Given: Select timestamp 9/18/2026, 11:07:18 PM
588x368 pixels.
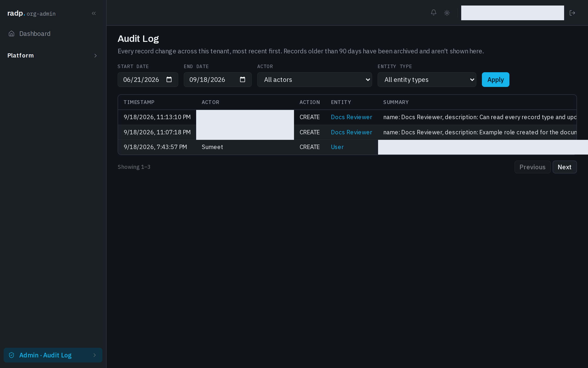Looking at the screenshot, I should [x=157, y=132].
